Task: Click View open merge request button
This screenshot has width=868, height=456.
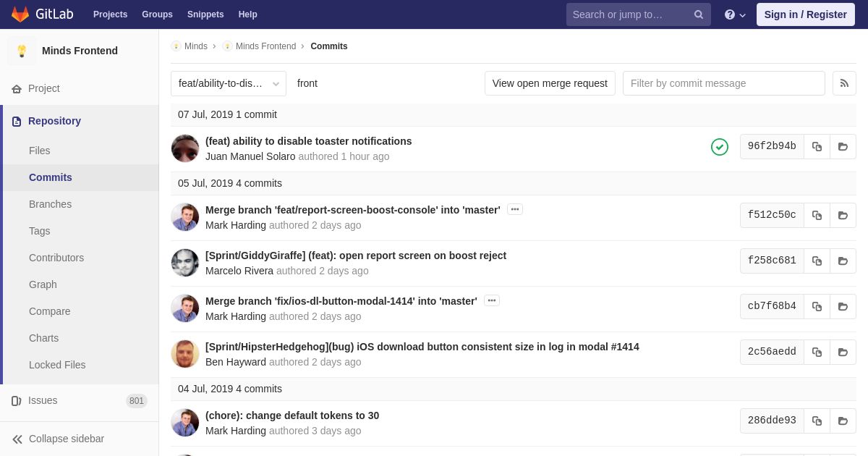Action: click(x=550, y=83)
